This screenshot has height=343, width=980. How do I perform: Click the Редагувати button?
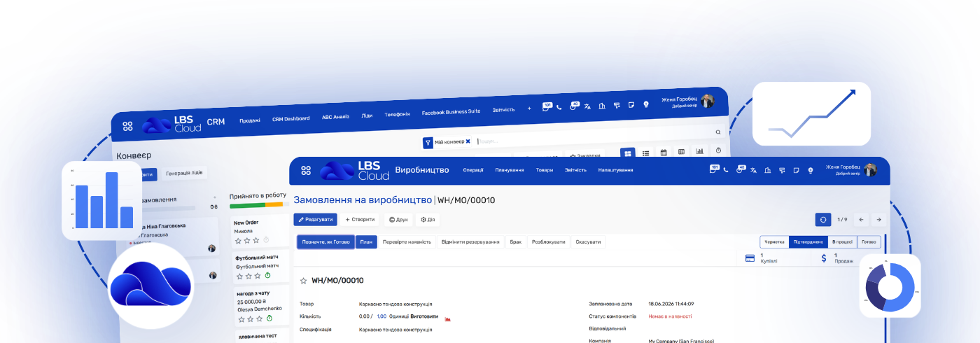point(315,220)
